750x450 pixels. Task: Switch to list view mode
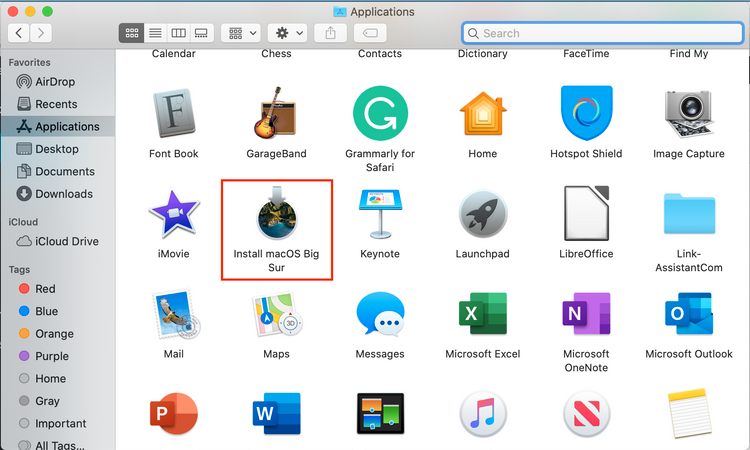click(x=154, y=33)
